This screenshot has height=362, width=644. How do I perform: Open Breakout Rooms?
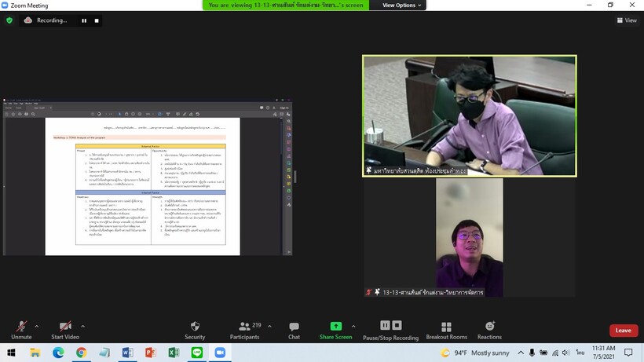[x=446, y=331]
